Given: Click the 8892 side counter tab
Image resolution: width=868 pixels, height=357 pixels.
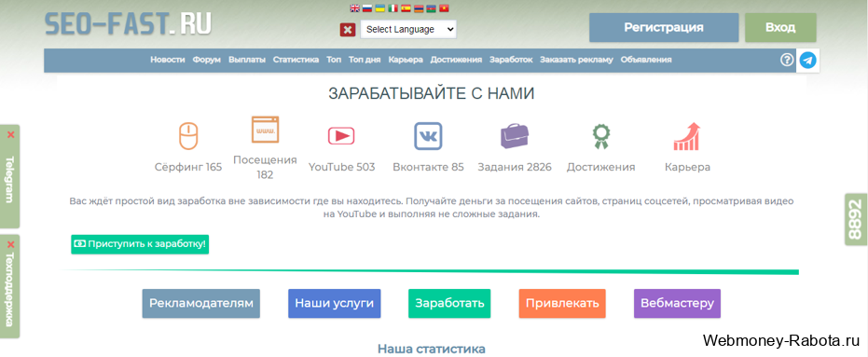Looking at the screenshot, I should (857, 219).
